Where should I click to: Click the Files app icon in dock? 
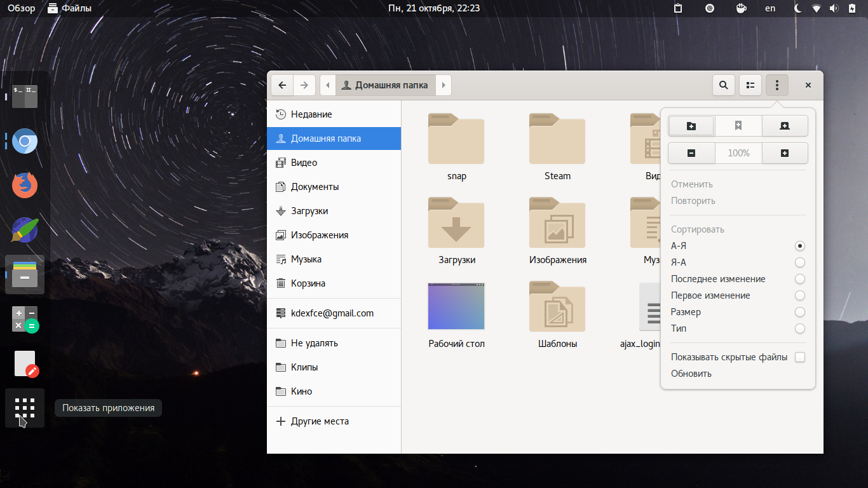[25, 274]
